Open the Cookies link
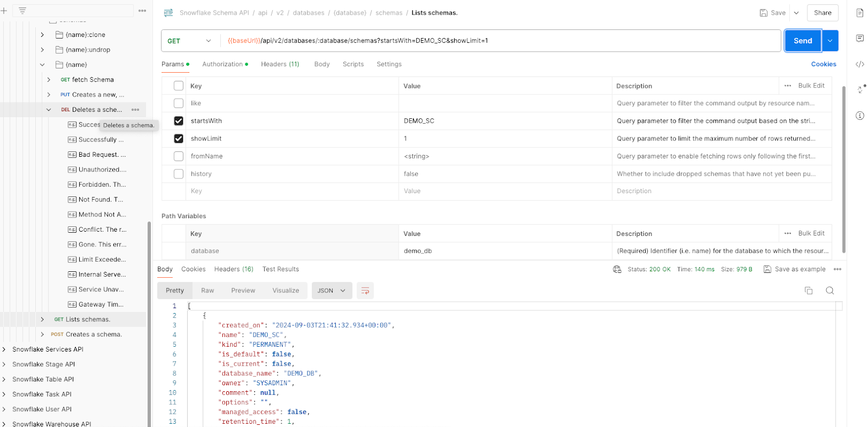The width and height of the screenshot is (868, 427). pyautogui.click(x=823, y=64)
